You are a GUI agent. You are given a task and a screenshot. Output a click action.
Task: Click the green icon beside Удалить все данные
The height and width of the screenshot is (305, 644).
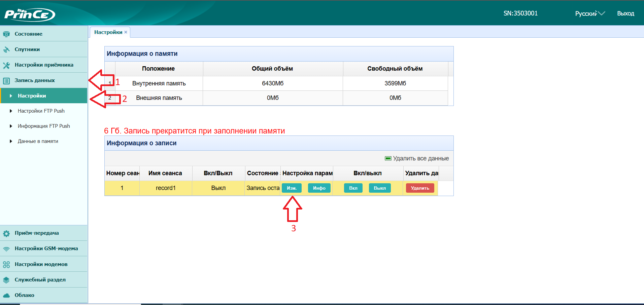[388, 158]
